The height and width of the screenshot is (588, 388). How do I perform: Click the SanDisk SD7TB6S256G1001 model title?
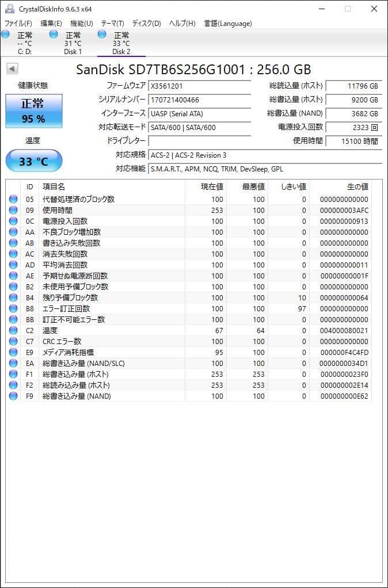pos(193,70)
